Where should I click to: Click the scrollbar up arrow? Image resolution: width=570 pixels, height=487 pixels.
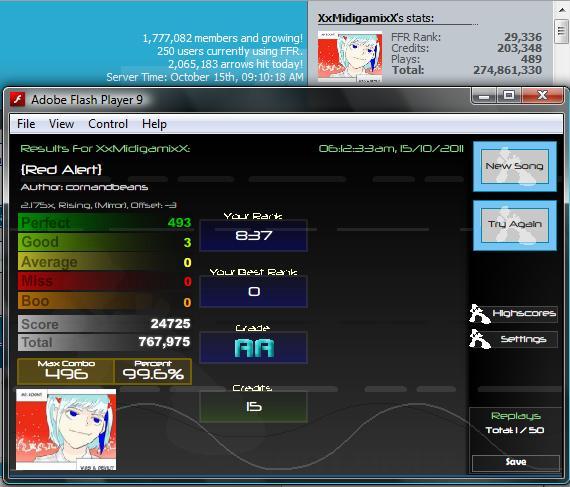561,10
